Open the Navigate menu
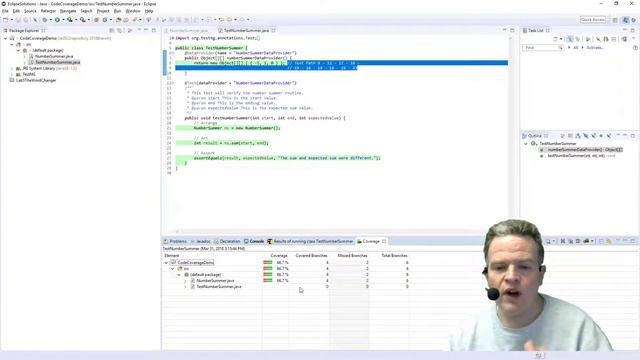This screenshot has height=360, width=640. point(68,11)
